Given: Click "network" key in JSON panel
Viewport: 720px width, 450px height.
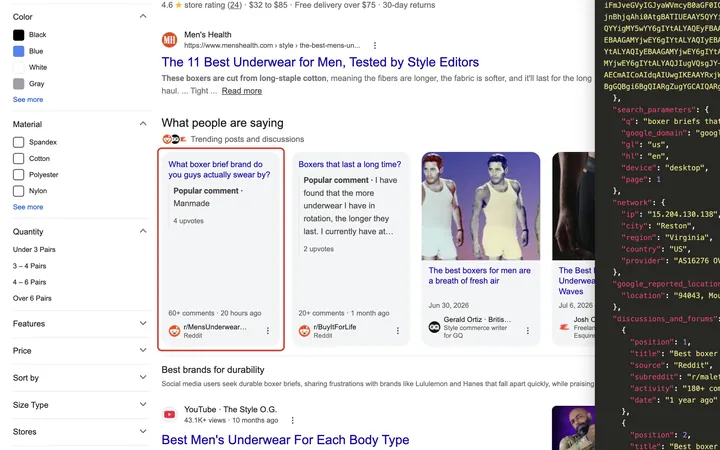Looking at the screenshot, I should (633, 202).
